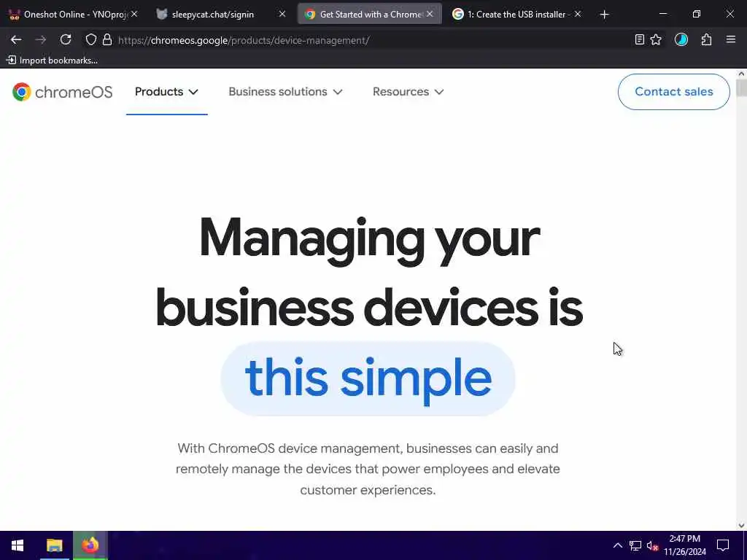Open network status tray icon
Viewport: 747px width, 560px height.
pos(635,545)
